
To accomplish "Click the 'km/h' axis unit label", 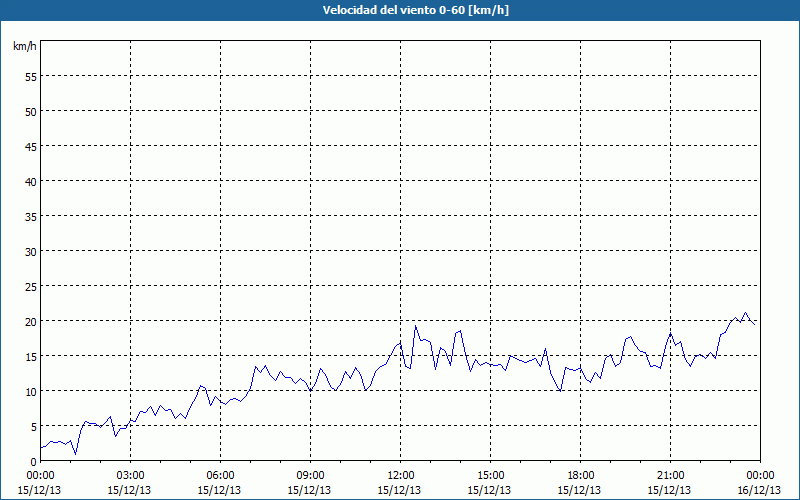I will (x=24, y=46).
